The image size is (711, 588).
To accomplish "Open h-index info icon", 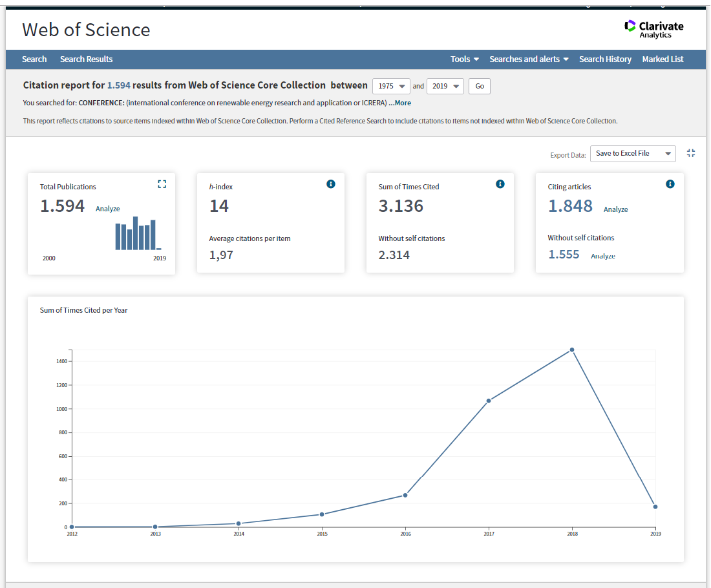I will tap(331, 184).
